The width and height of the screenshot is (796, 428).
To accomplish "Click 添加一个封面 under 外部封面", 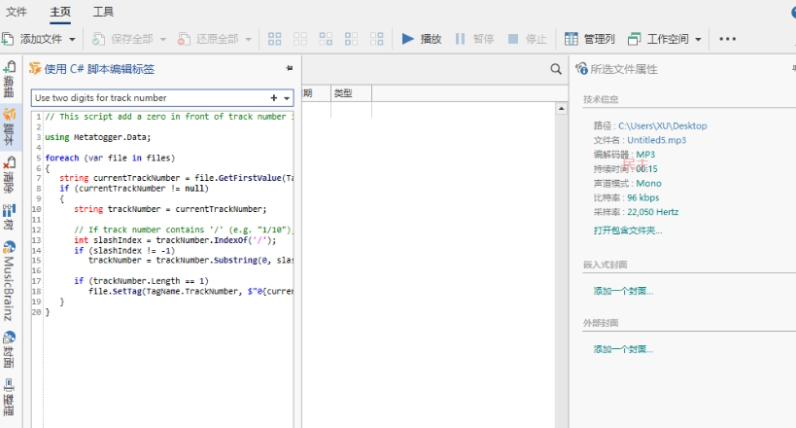I will pos(623,349).
